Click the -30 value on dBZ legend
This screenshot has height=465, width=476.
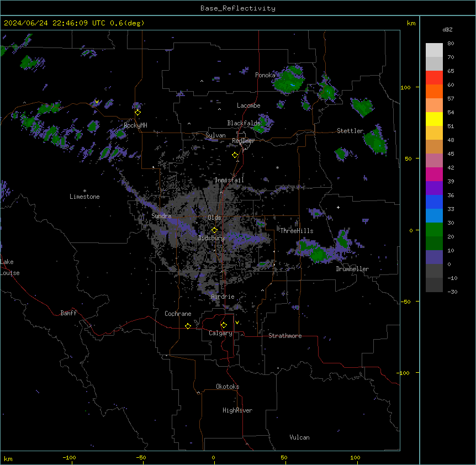click(452, 292)
